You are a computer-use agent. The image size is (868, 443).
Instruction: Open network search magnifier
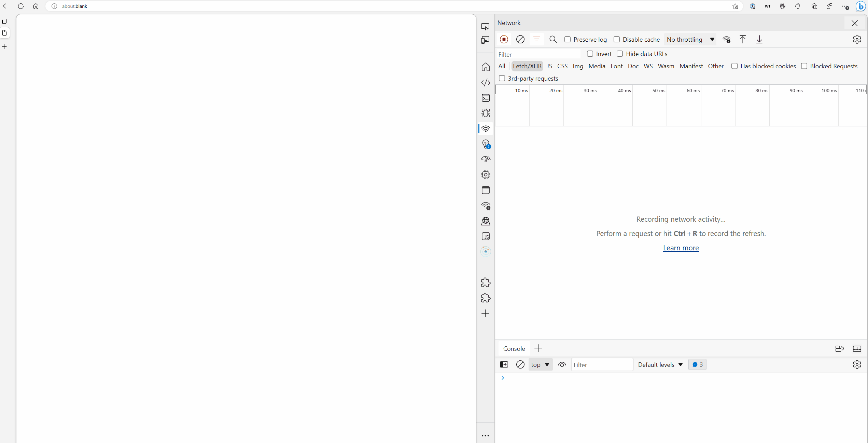(x=553, y=39)
